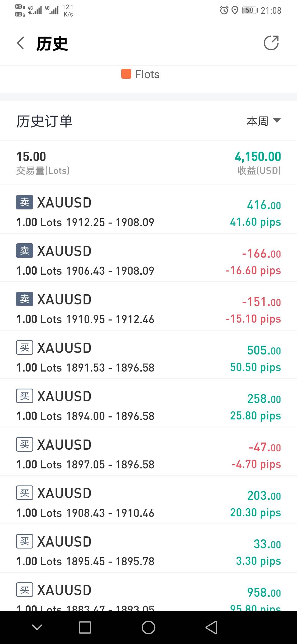Tap the navigation bar hide arrow

coord(37,627)
